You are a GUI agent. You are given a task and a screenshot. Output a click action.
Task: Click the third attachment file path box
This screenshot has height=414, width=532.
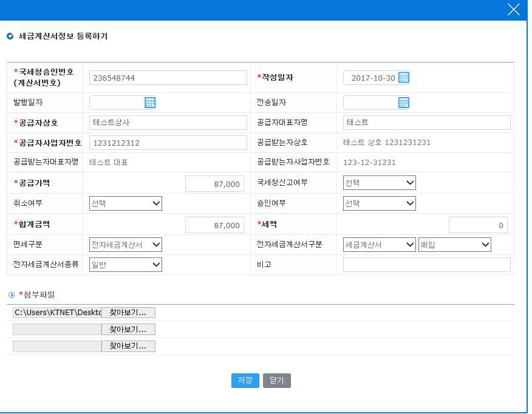point(57,346)
